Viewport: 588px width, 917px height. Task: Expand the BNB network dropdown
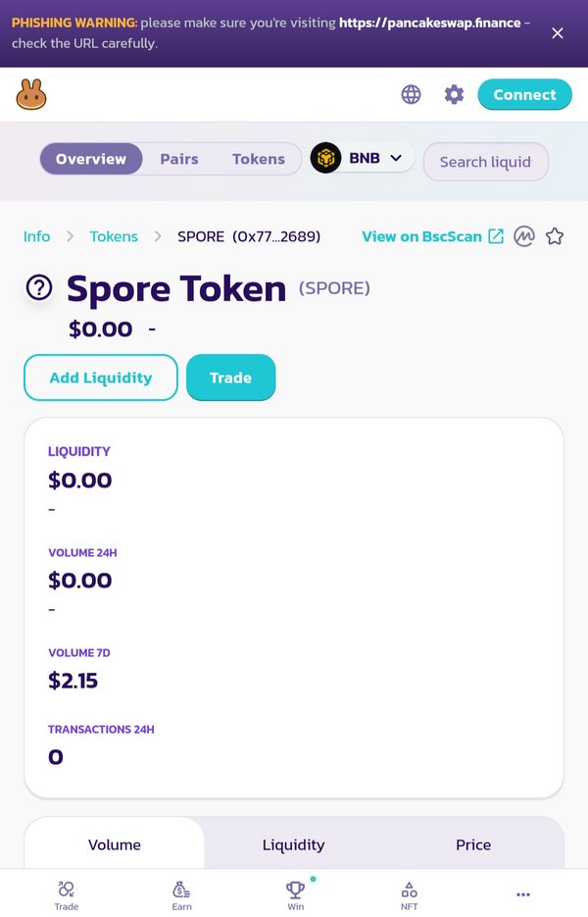tap(363, 158)
